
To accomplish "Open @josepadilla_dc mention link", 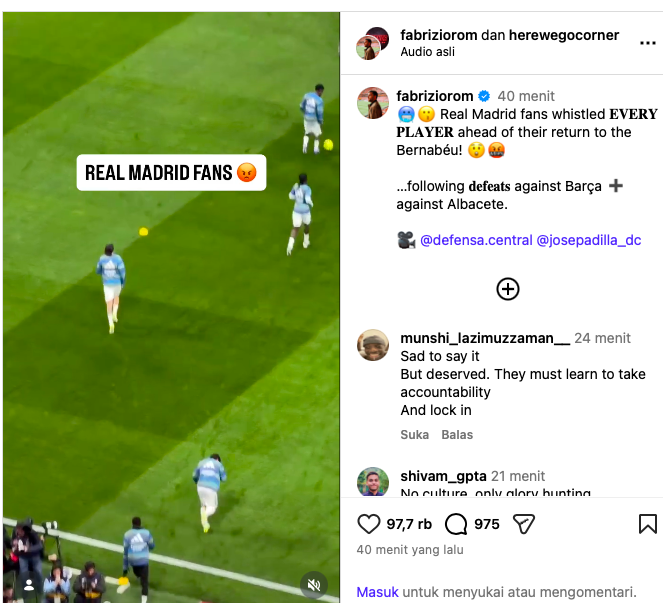I will [x=589, y=240].
